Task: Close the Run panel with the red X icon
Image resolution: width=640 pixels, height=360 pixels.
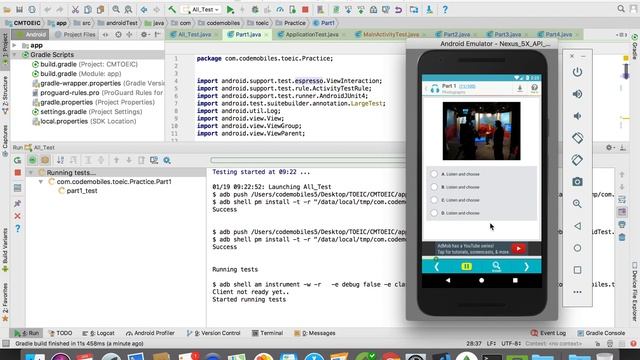Action: (x=18, y=216)
